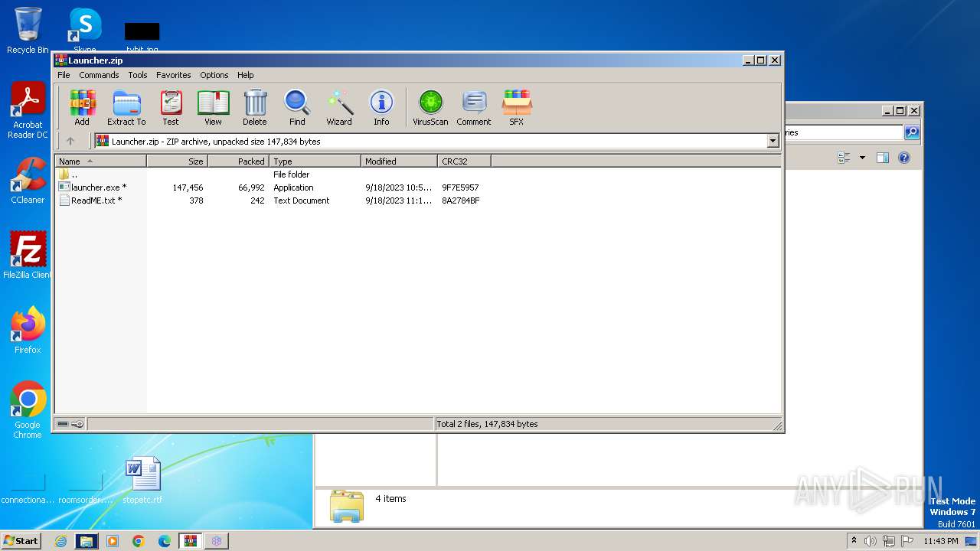This screenshot has width=980, height=551.
Task: Click the Delete trash can icon
Action: [x=255, y=107]
